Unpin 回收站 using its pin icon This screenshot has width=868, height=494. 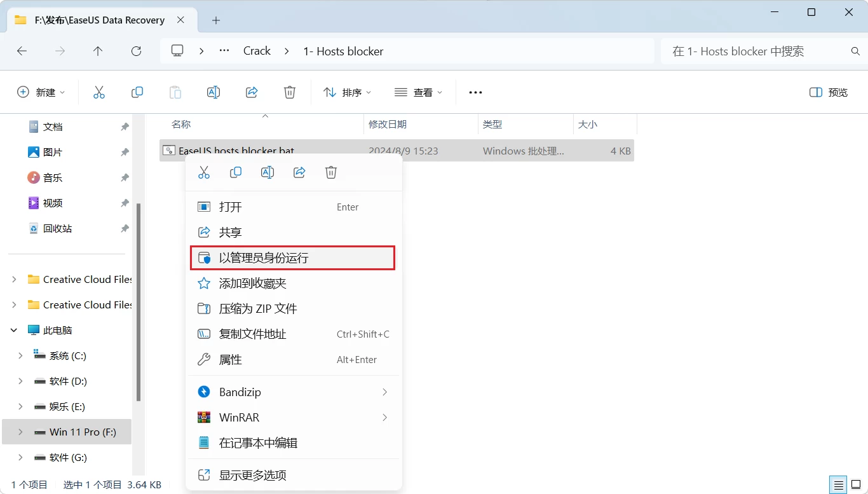click(125, 229)
